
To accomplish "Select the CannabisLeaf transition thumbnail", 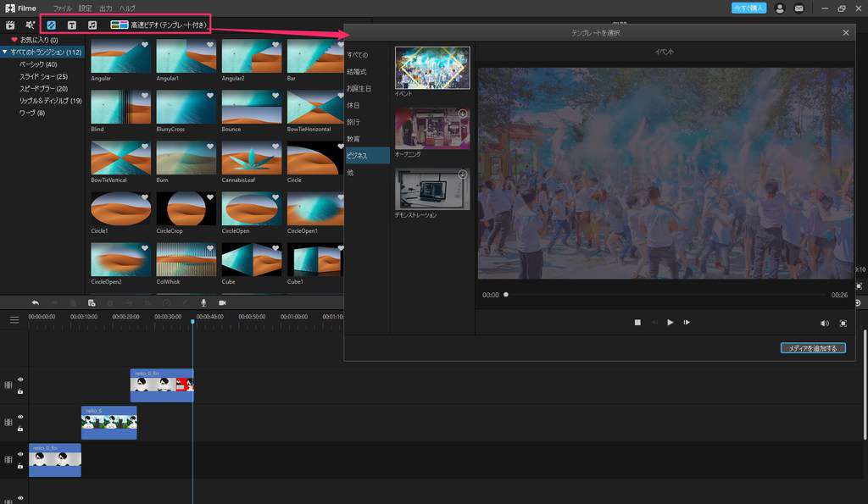I will tap(251, 158).
